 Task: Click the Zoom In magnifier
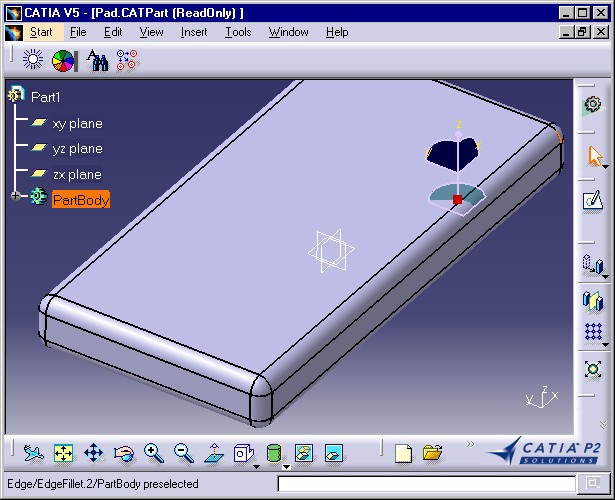pyautogui.click(x=154, y=453)
